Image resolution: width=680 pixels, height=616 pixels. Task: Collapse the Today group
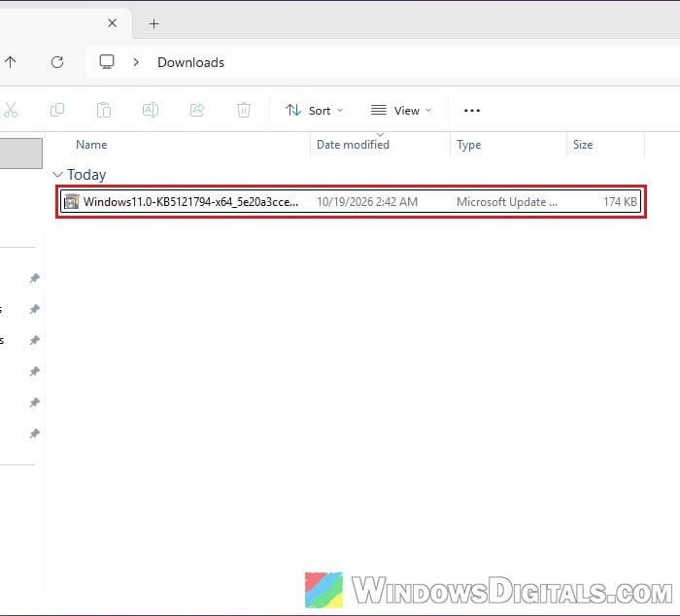[57, 174]
